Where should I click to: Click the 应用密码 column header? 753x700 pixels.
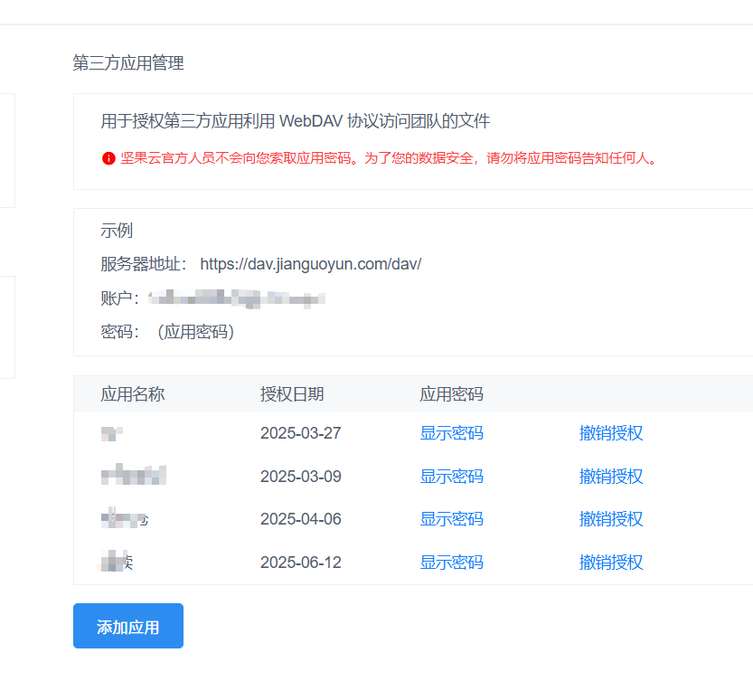(451, 394)
